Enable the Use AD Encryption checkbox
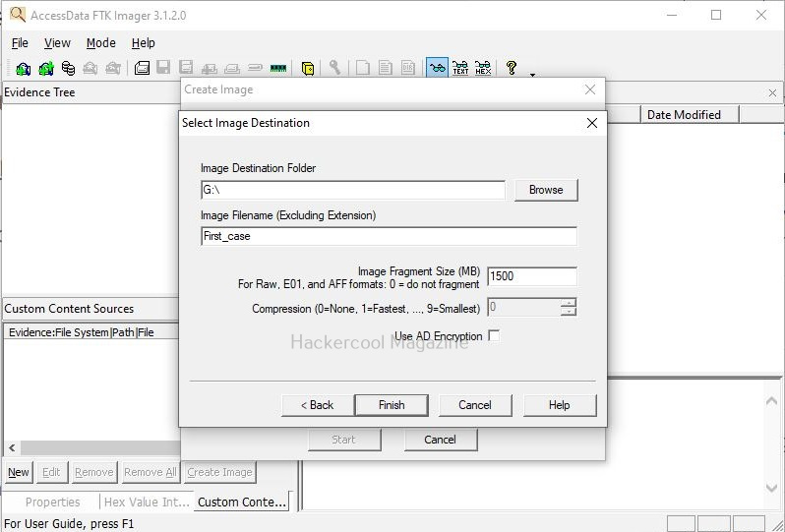This screenshot has height=532, width=785. click(494, 336)
